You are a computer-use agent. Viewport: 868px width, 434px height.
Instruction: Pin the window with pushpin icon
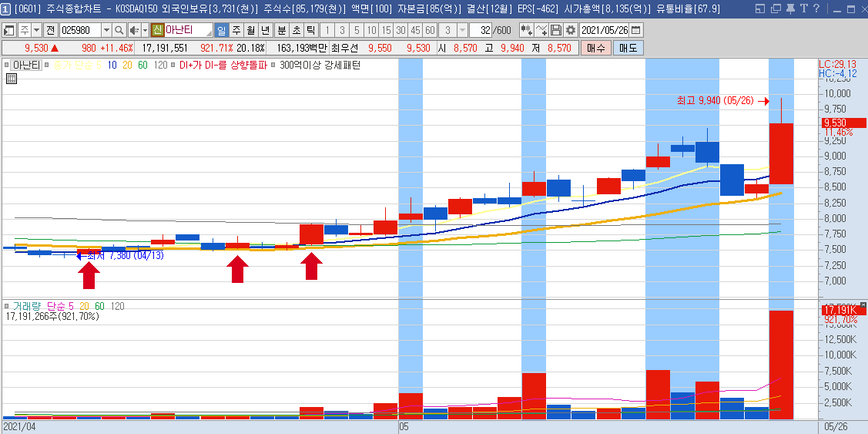tap(790, 9)
